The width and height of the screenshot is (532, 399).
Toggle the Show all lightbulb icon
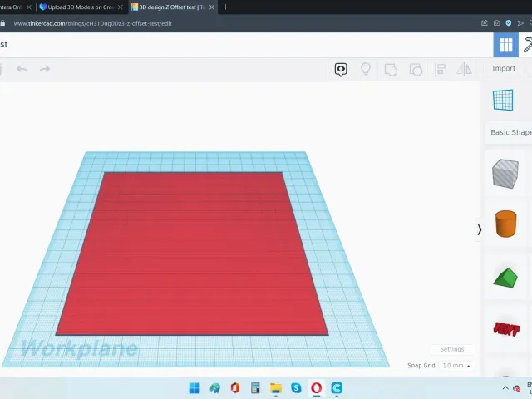pyautogui.click(x=366, y=69)
